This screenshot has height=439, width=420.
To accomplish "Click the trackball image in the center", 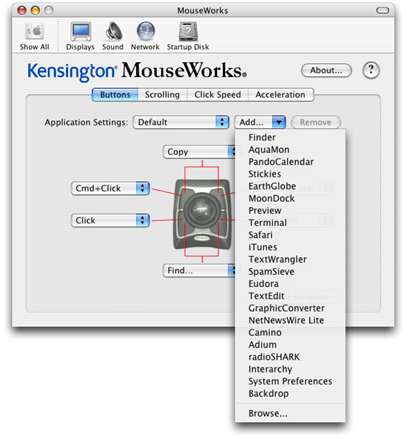I will [202, 214].
